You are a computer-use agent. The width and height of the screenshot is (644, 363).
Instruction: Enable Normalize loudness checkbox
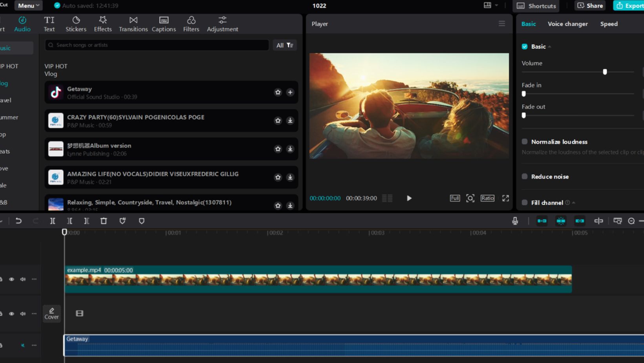click(x=525, y=141)
